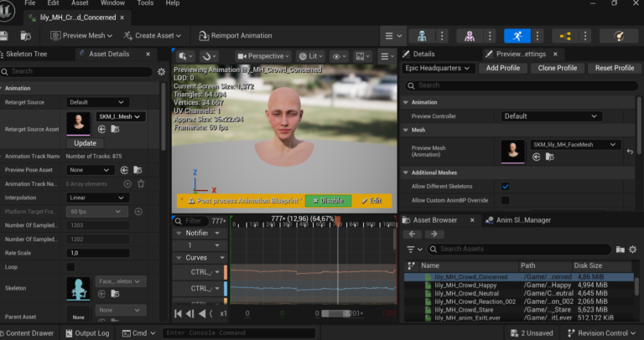Use selected asset for Retarget Source Asset
The width and height of the screenshot is (644, 340).
[x=101, y=129]
